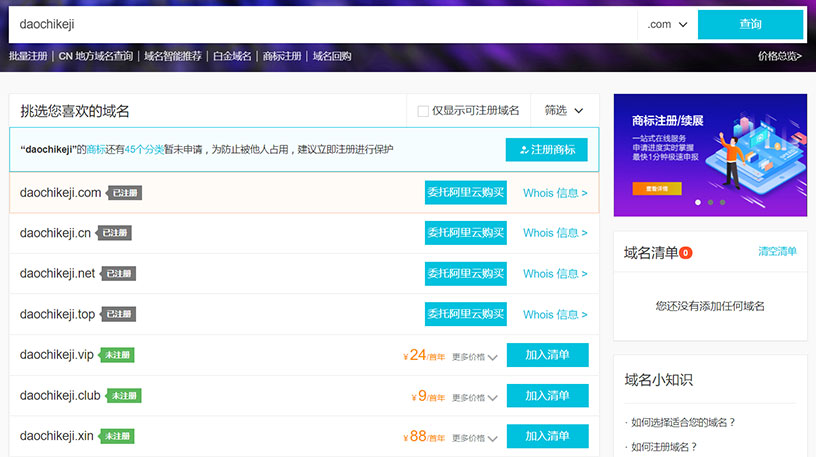Expand 更多价格 for daochikeji.xin
The height and width of the screenshot is (457, 816).
pos(474,438)
